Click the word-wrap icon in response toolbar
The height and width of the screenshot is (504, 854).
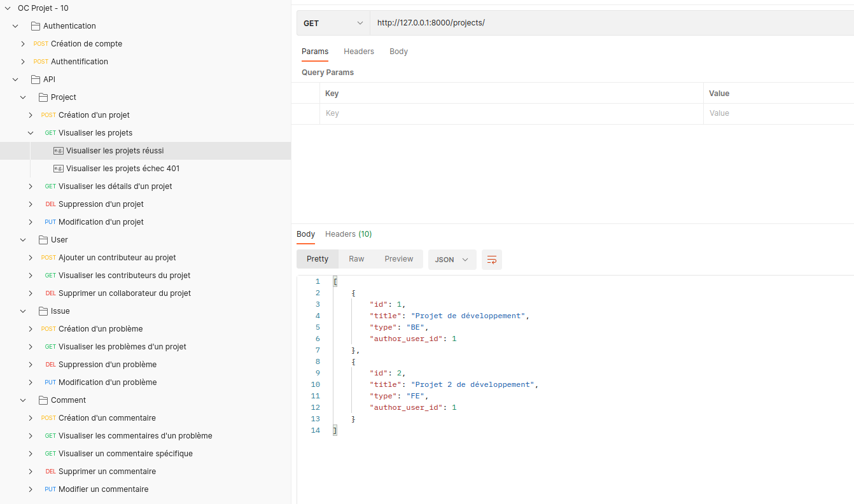coord(492,260)
